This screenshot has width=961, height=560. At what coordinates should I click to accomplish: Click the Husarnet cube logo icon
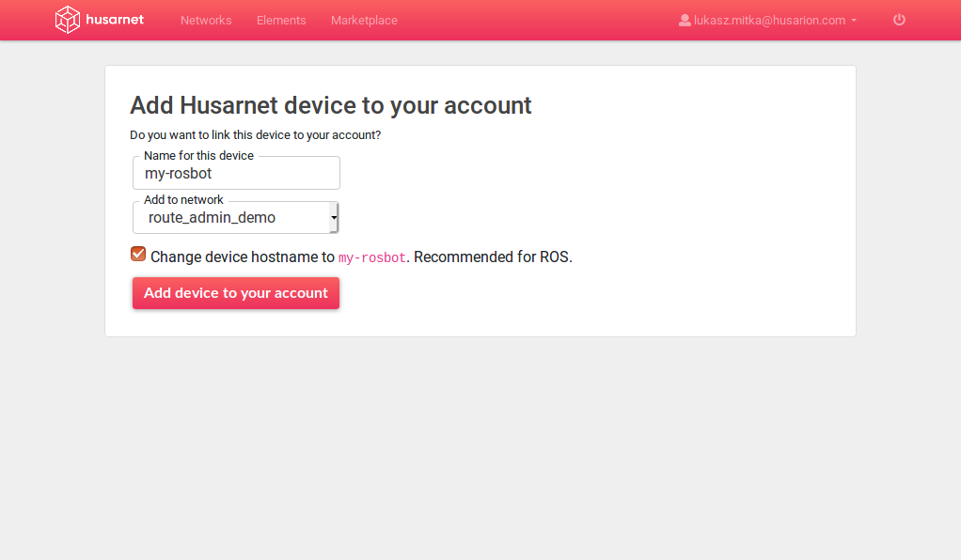tap(68, 20)
